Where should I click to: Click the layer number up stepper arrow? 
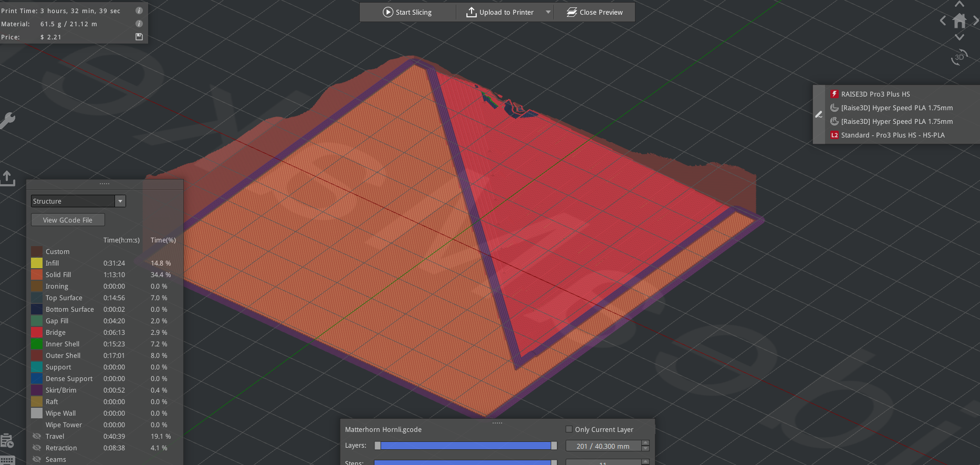coord(645,443)
